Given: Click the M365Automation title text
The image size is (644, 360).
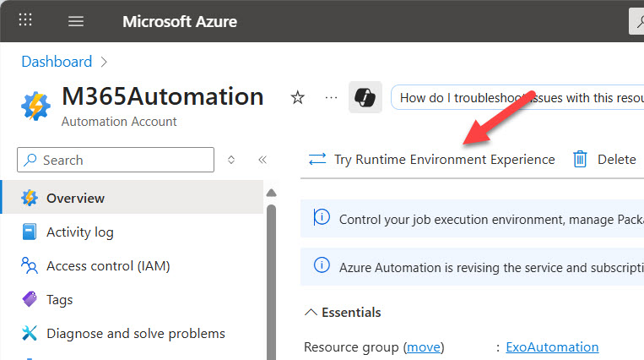Looking at the screenshot, I should pyautogui.click(x=163, y=96).
